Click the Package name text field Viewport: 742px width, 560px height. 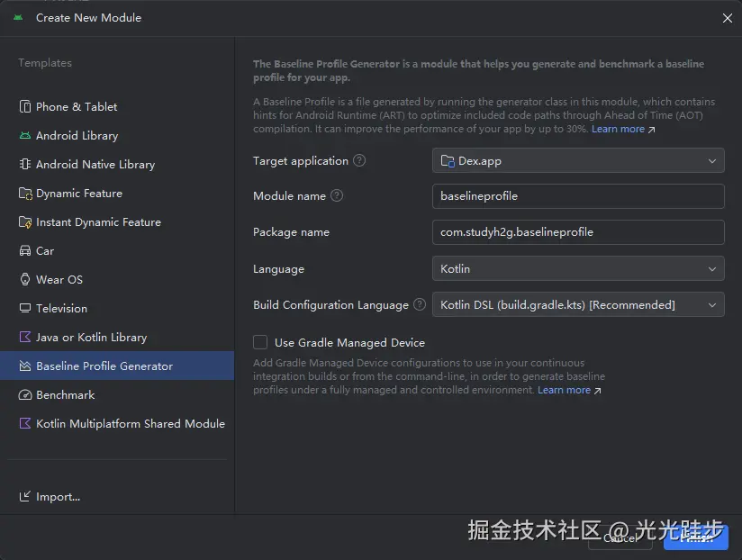[578, 231]
